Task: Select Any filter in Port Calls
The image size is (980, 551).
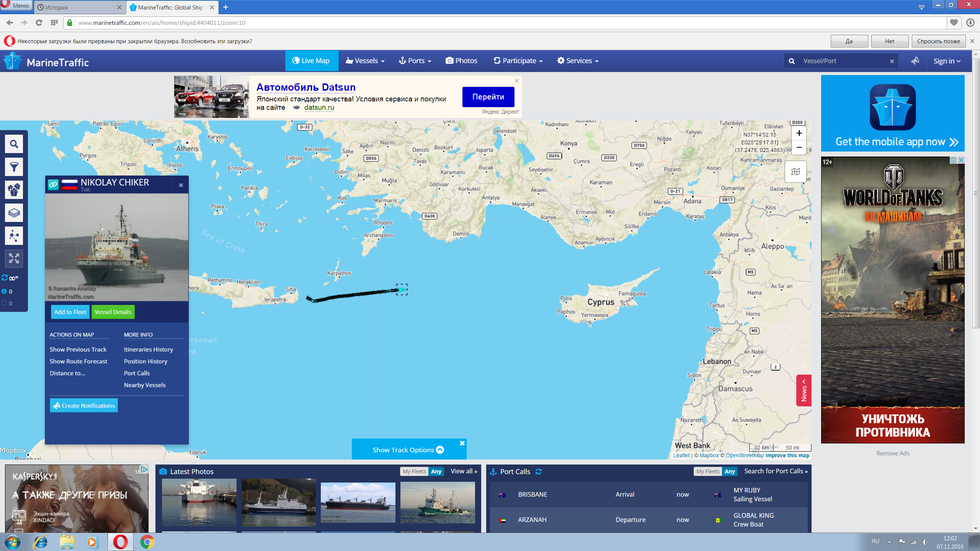Action: click(x=730, y=471)
